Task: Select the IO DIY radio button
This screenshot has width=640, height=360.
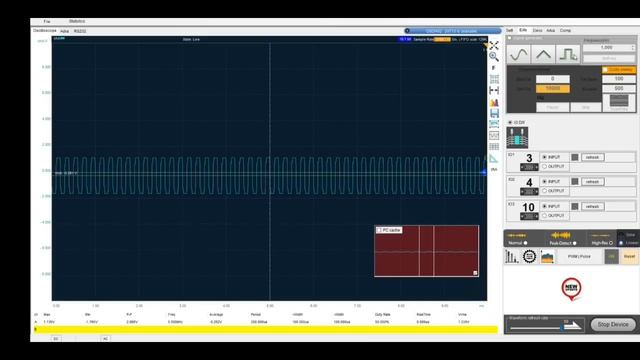Action: point(510,122)
